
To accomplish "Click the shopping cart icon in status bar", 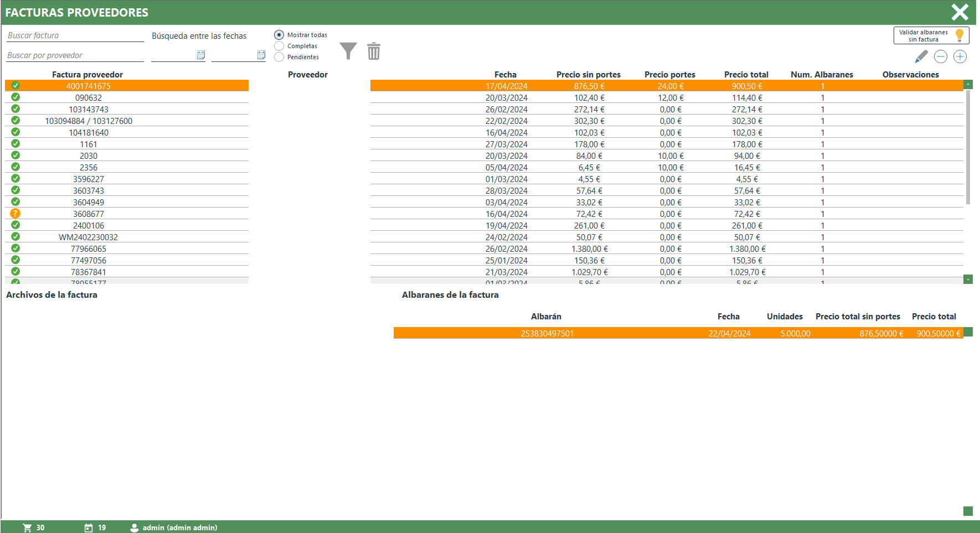I will (x=27, y=527).
